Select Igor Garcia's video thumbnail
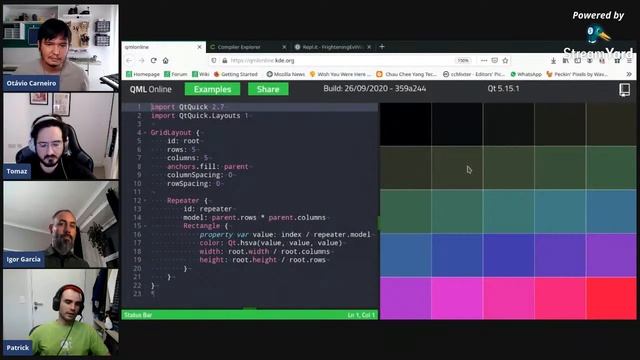640x360 pixels. point(61,224)
